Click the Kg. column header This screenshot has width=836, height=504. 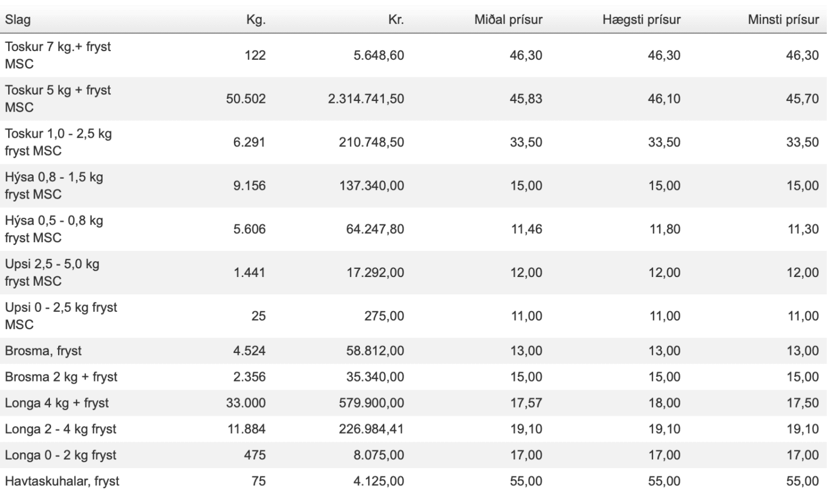pyautogui.click(x=255, y=20)
